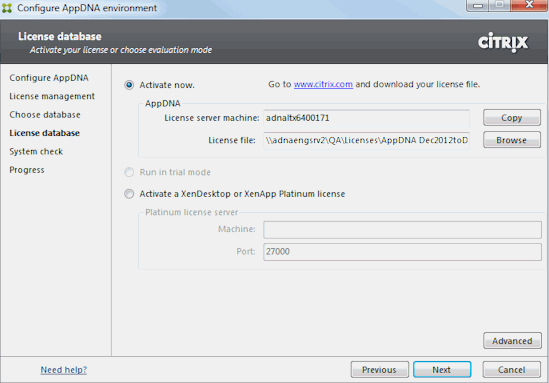Viewport: 549px width, 383px height.
Task: Click Browse to pick license file
Action: [512, 140]
